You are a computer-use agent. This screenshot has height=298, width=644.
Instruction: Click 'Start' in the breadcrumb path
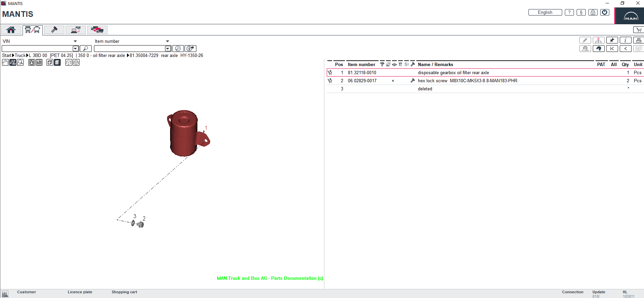7,55
